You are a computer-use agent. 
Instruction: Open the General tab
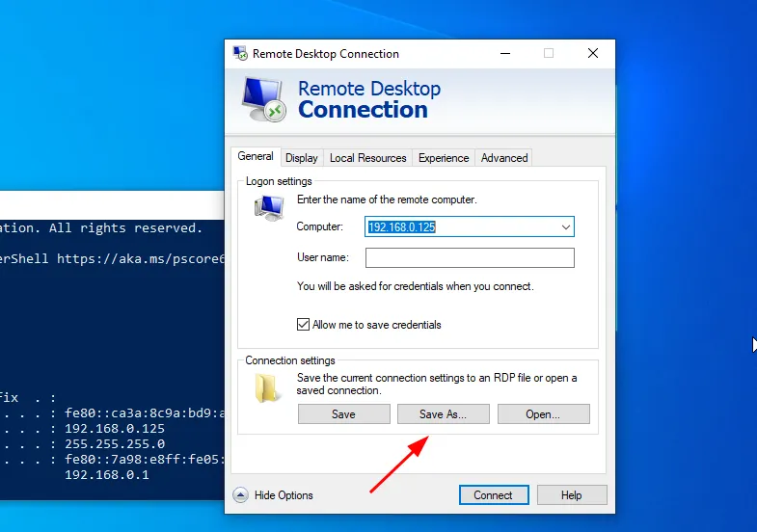click(256, 157)
